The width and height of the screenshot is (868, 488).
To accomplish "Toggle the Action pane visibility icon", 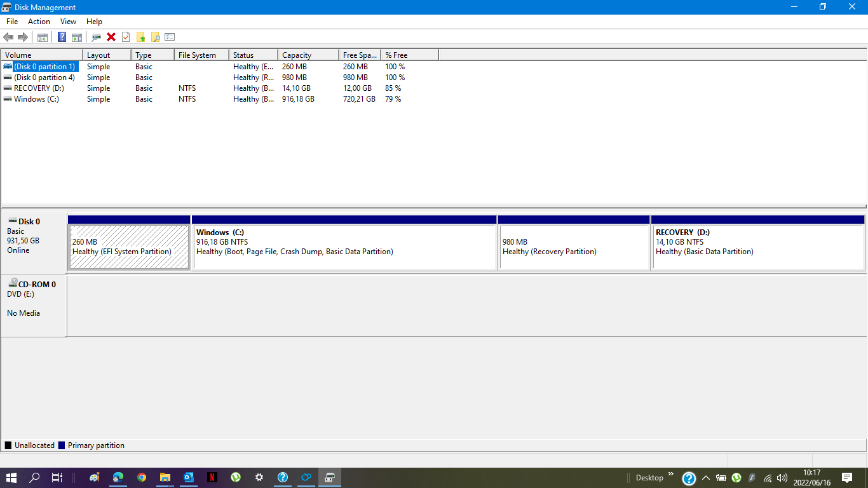I will click(76, 37).
